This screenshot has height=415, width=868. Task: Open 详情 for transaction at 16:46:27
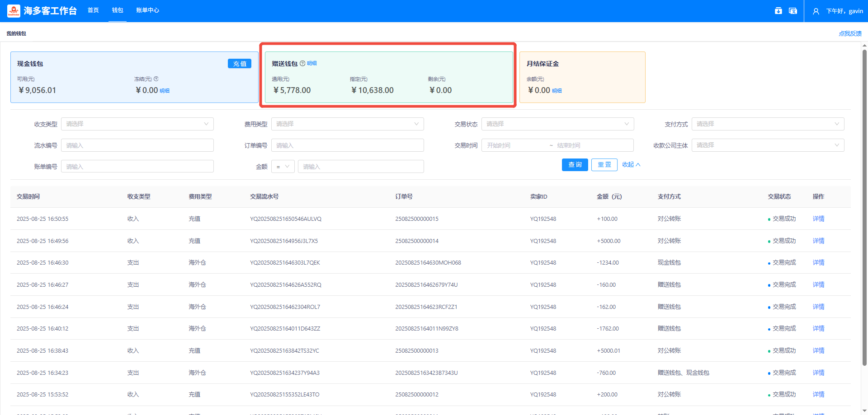[818, 285]
